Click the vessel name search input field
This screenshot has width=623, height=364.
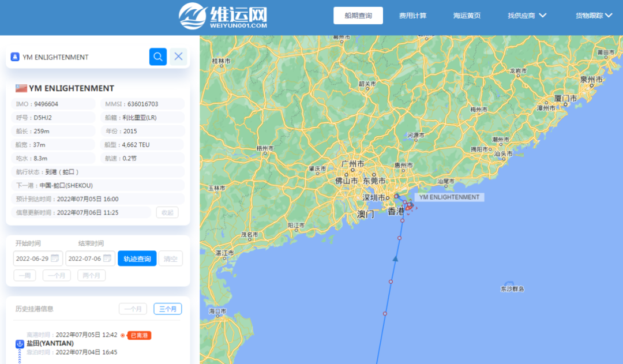(x=81, y=57)
